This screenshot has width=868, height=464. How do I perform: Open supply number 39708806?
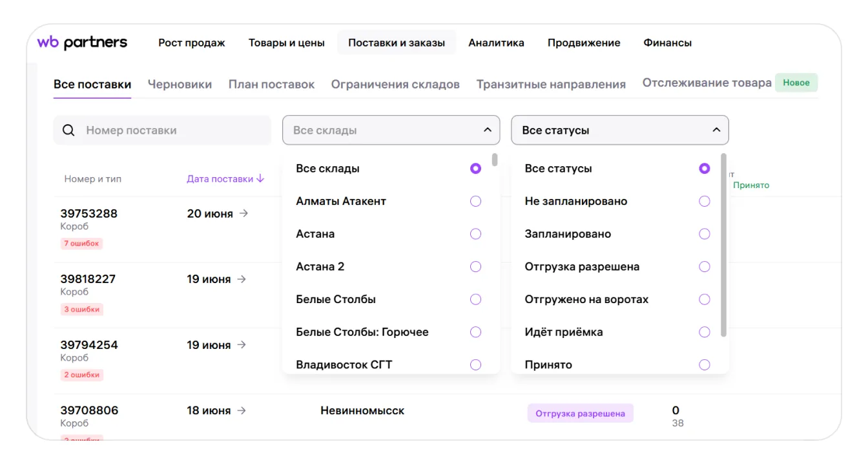[x=90, y=410]
